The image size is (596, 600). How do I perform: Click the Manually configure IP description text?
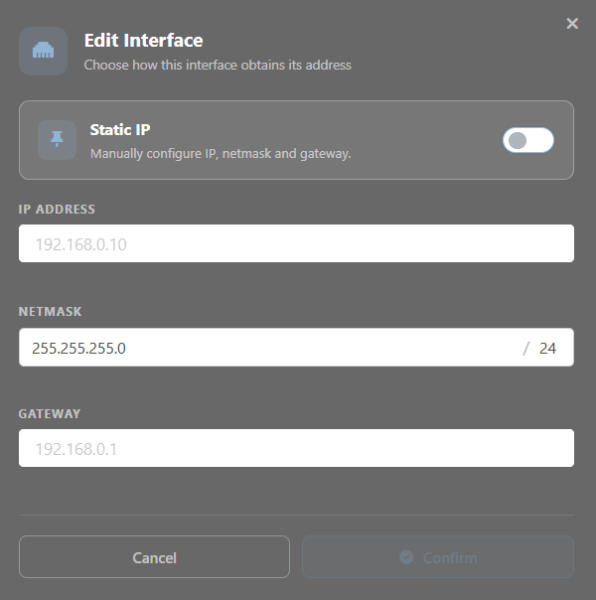tap(220, 154)
